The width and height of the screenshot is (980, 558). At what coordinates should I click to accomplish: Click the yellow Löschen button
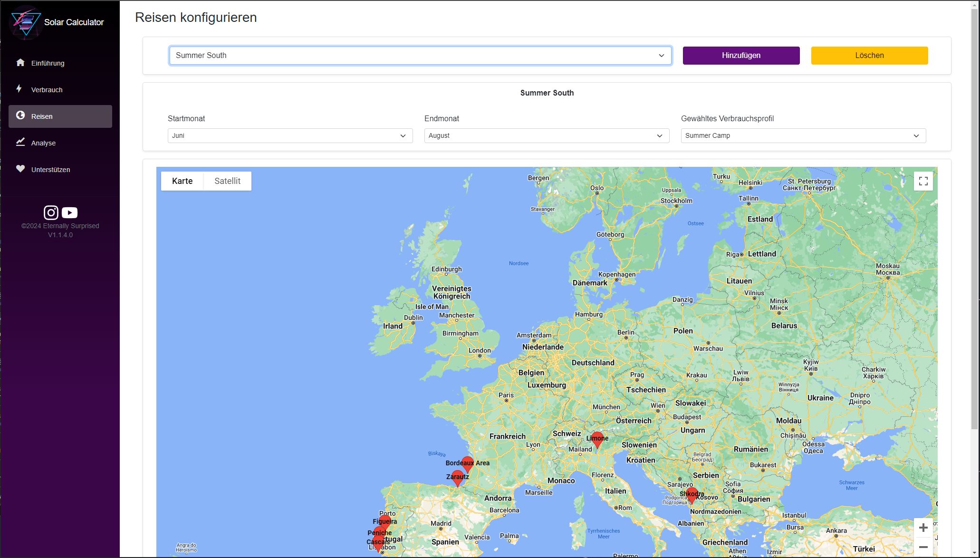pyautogui.click(x=869, y=56)
